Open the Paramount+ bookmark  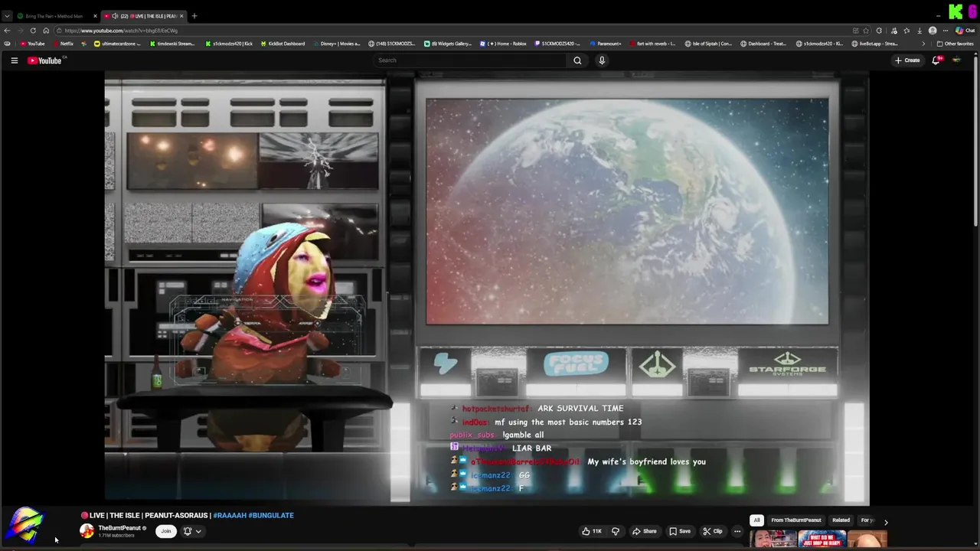pyautogui.click(x=605, y=44)
